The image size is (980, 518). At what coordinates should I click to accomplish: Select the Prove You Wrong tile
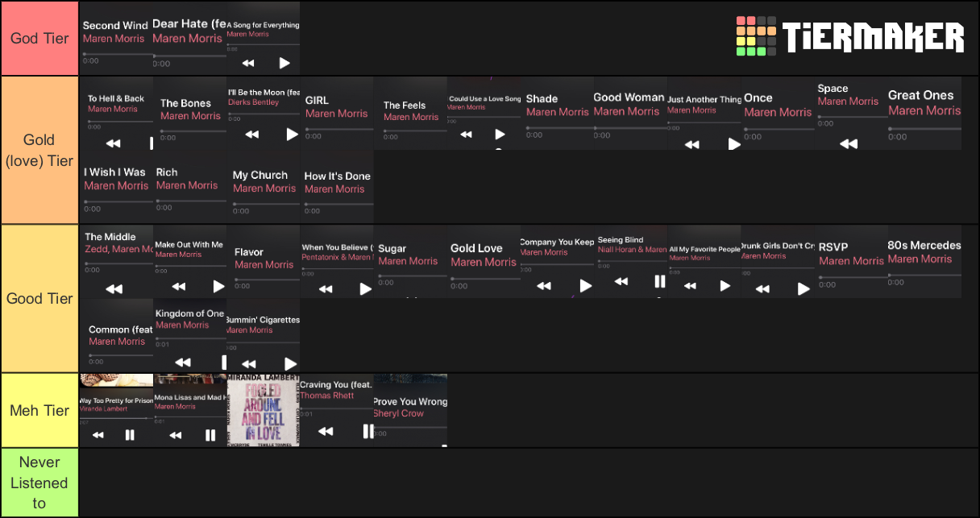[x=409, y=410]
